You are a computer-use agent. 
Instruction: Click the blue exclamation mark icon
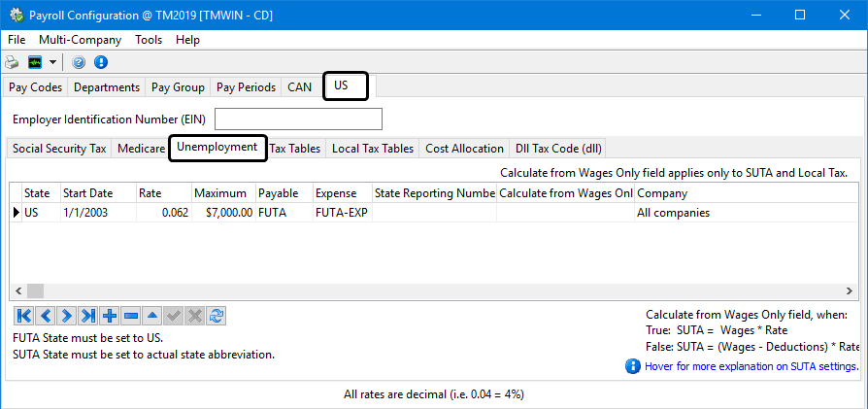pos(100,62)
